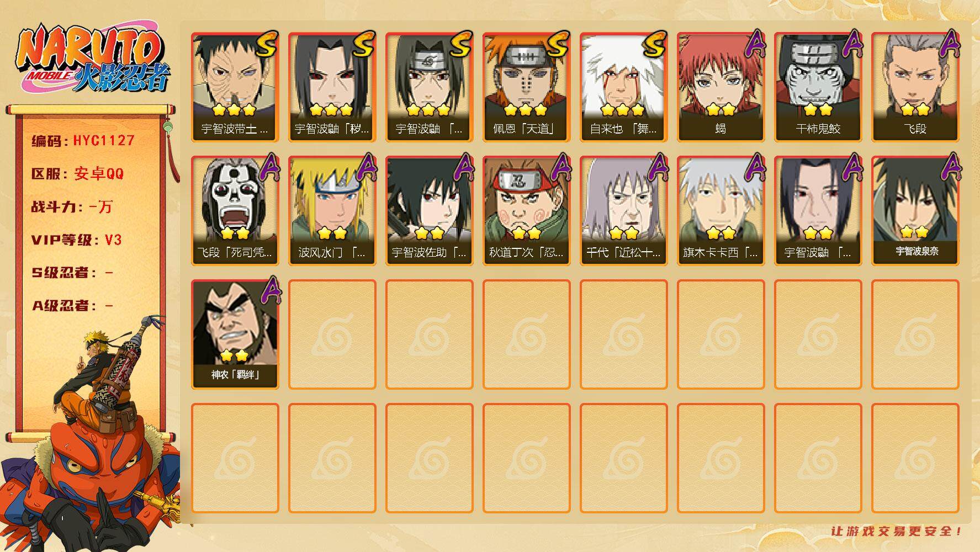980x552 pixels.
Task: Click the 蝎 ninja portrait card
Action: 721,87
